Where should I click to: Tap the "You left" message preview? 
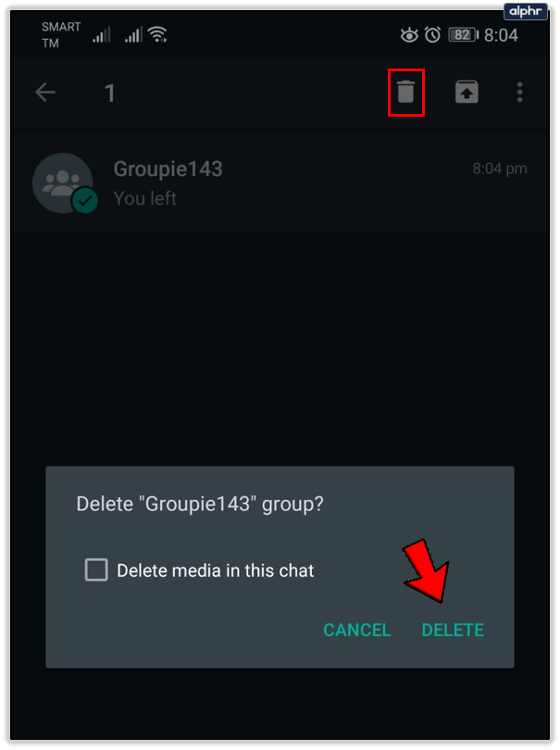(x=145, y=198)
